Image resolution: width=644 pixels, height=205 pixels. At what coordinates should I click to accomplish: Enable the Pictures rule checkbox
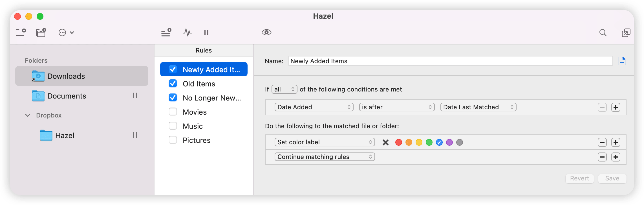click(x=173, y=140)
